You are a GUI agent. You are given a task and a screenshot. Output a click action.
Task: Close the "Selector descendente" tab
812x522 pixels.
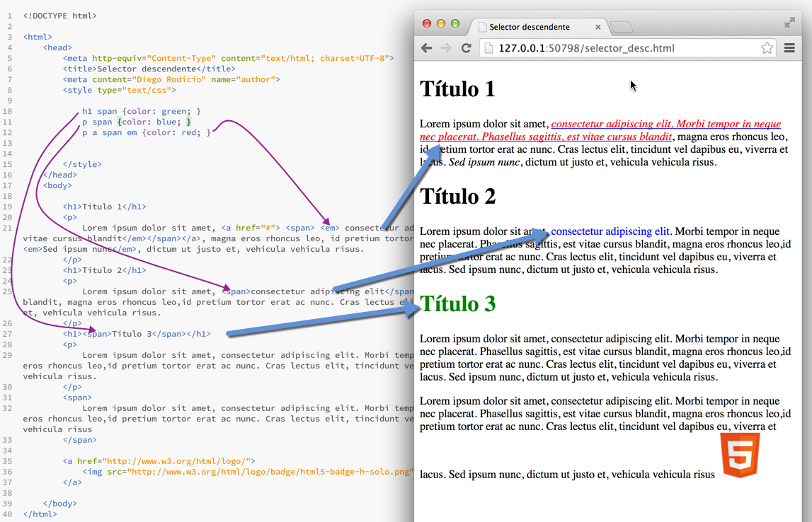point(598,28)
